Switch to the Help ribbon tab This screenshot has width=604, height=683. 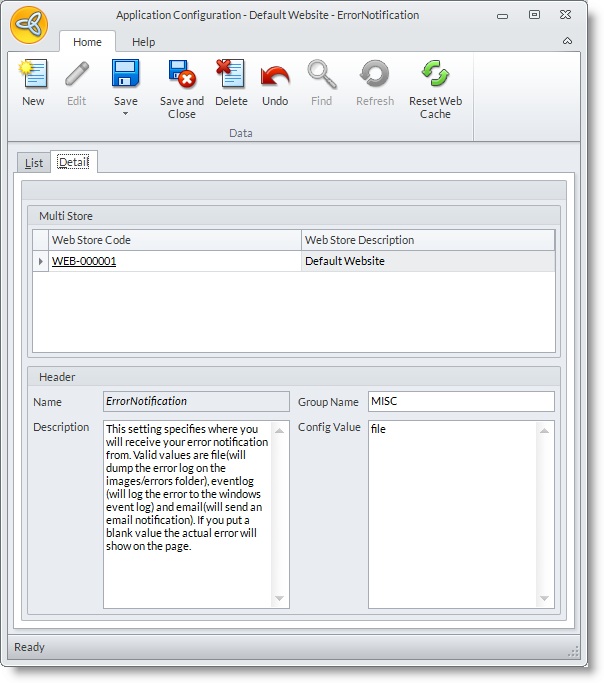pyautogui.click(x=144, y=42)
